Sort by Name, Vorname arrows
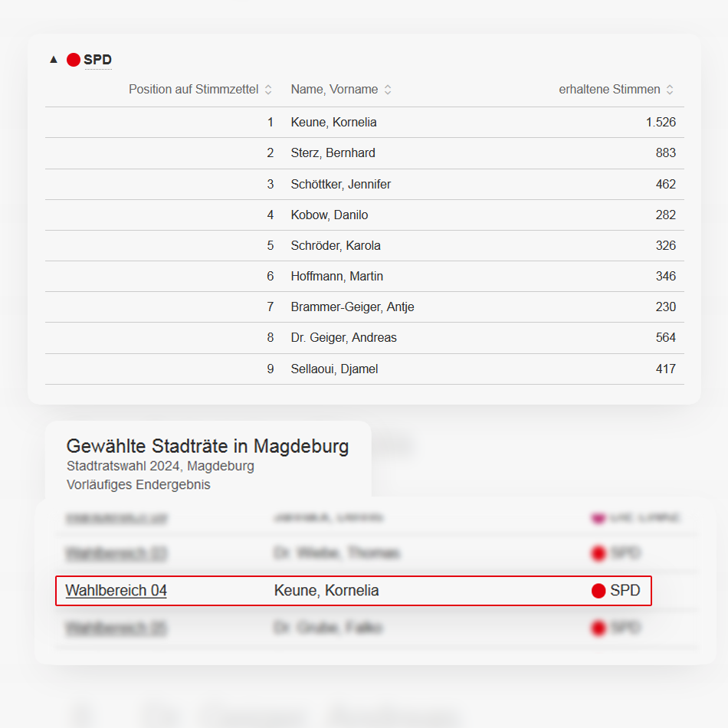728x728 pixels. tap(388, 90)
